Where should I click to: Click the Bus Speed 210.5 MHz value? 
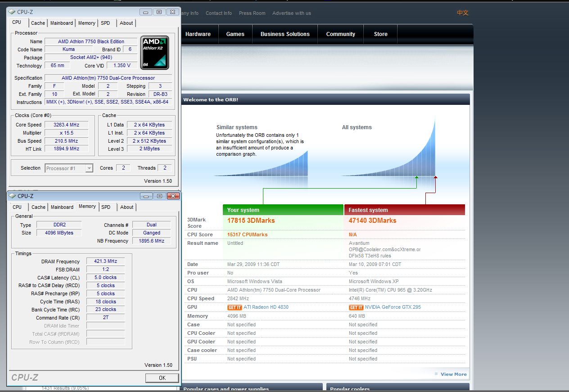point(67,141)
